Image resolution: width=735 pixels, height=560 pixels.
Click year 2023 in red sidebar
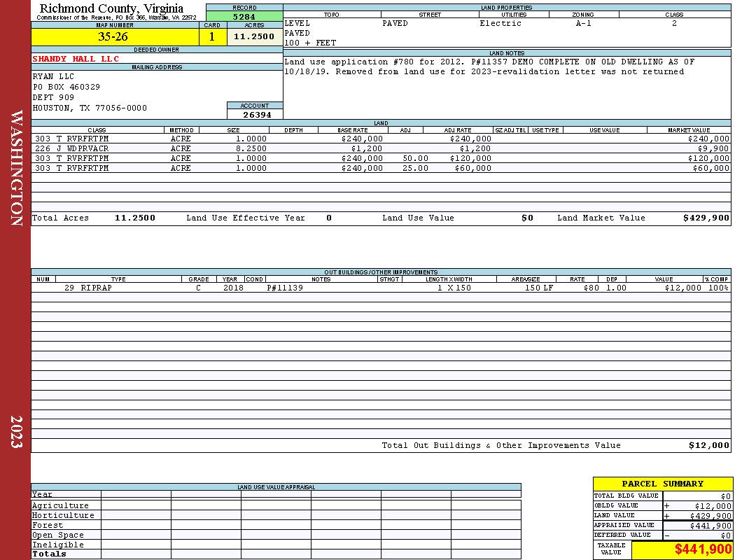(x=16, y=432)
